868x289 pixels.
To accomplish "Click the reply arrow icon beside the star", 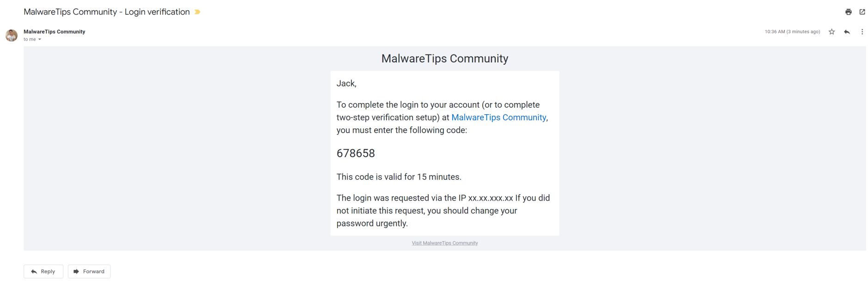I will [847, 32].
